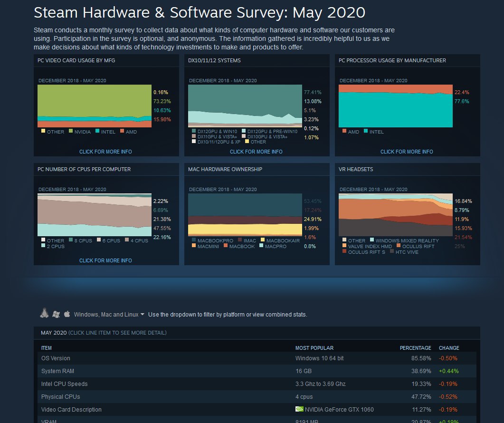Click the 8 CPUS legend swatch

pos(71,240)
